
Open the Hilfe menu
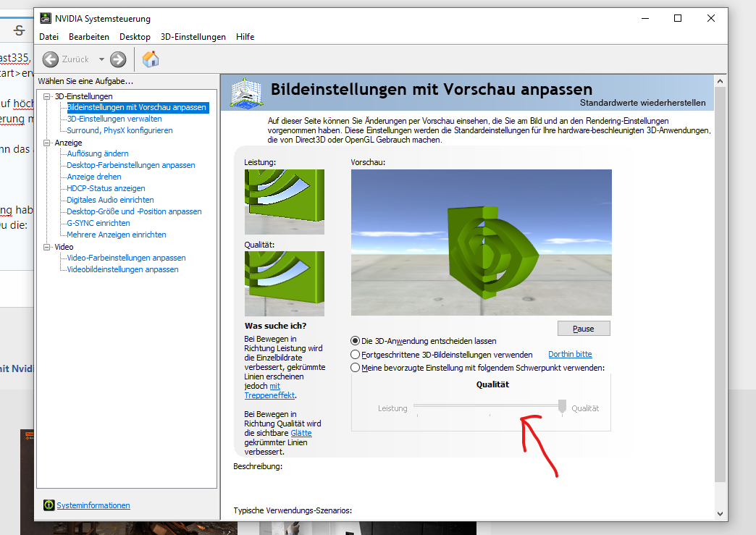(x=245, y=37)
